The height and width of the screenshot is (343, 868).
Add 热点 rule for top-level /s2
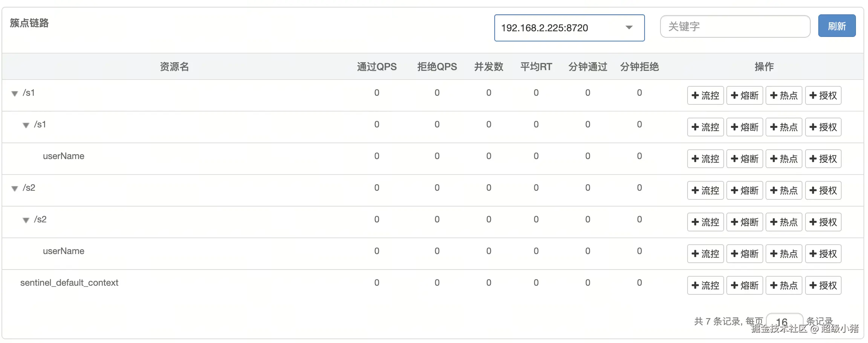(x=784, y=190)
